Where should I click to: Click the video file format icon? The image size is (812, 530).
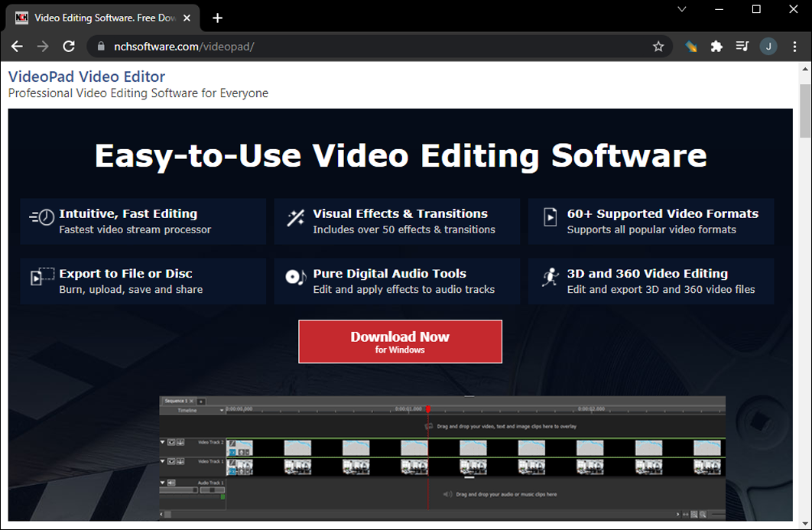pyautogui.click(x=550, y=216)
